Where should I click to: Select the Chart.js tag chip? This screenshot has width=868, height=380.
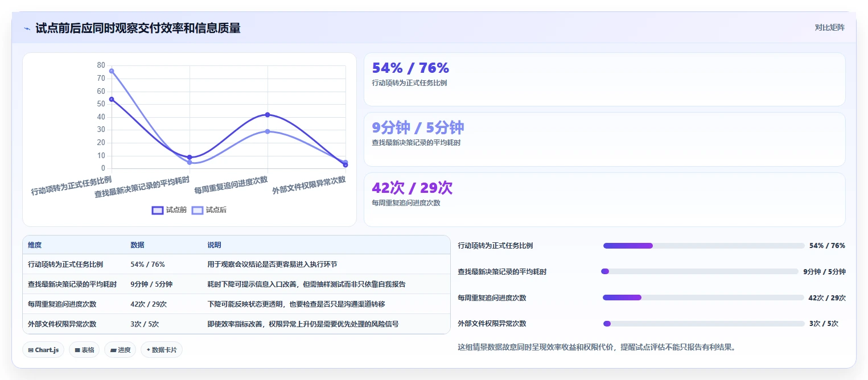click(x=43, y=350)
